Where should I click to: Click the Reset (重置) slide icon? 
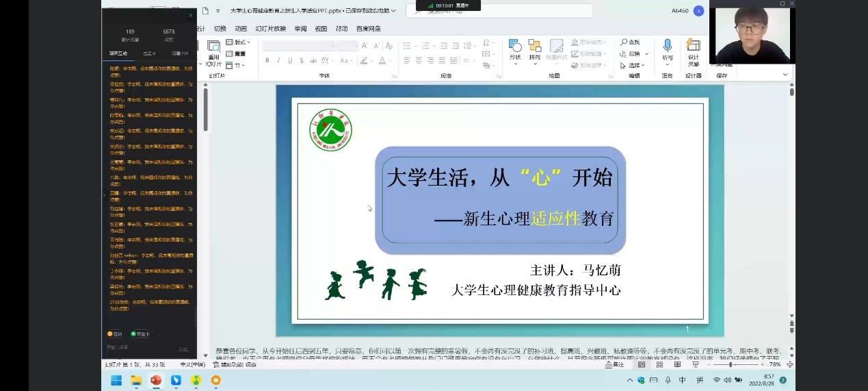coord(229,54)
